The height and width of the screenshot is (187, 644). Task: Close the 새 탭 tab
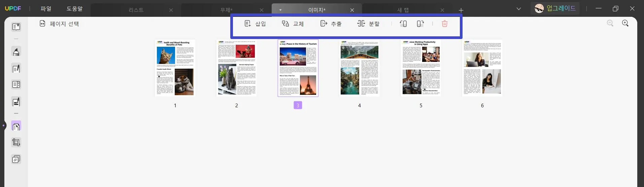coord(442,10)
